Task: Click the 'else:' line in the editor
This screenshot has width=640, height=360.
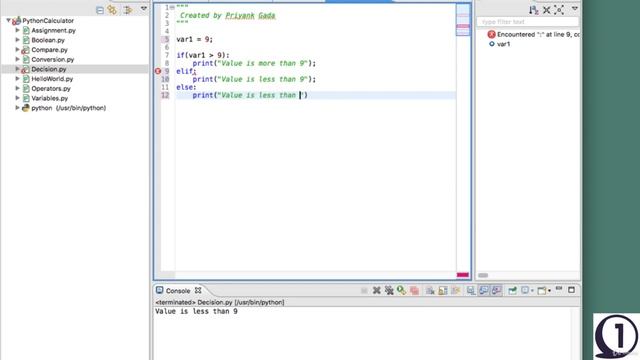Action: click(x=186, y=87)
